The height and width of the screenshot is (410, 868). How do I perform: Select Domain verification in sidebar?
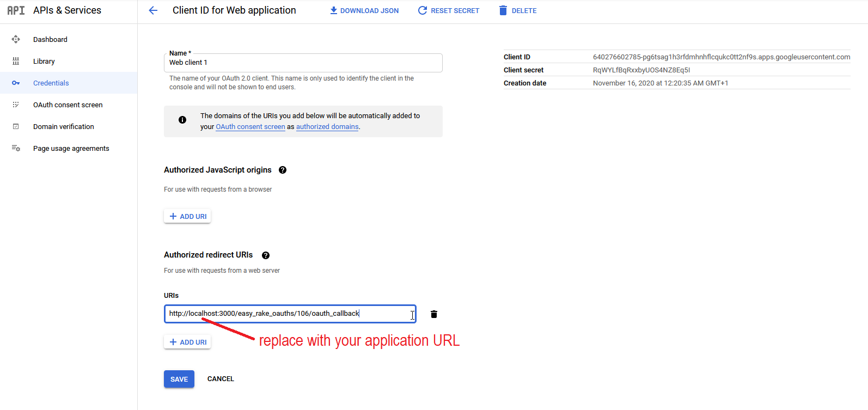[63, 126]
